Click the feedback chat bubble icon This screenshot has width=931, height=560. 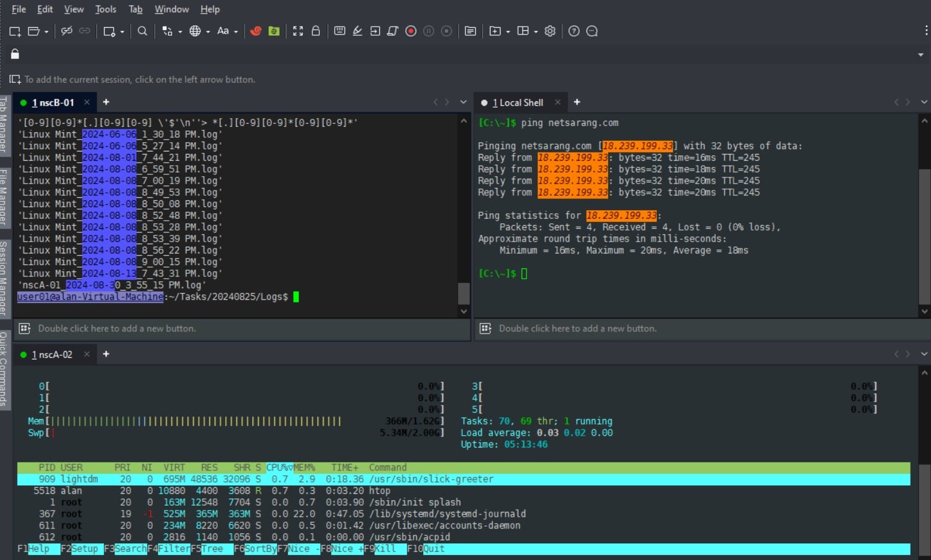click(x=592, y=31)
